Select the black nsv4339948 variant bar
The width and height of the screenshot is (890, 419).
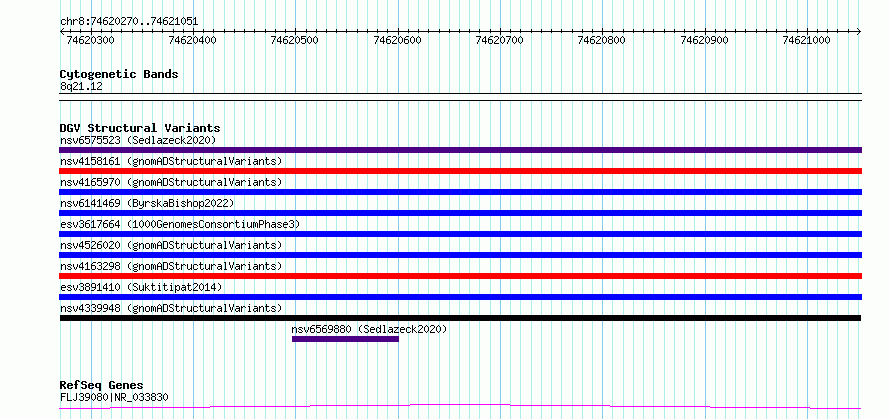[460, 318]
